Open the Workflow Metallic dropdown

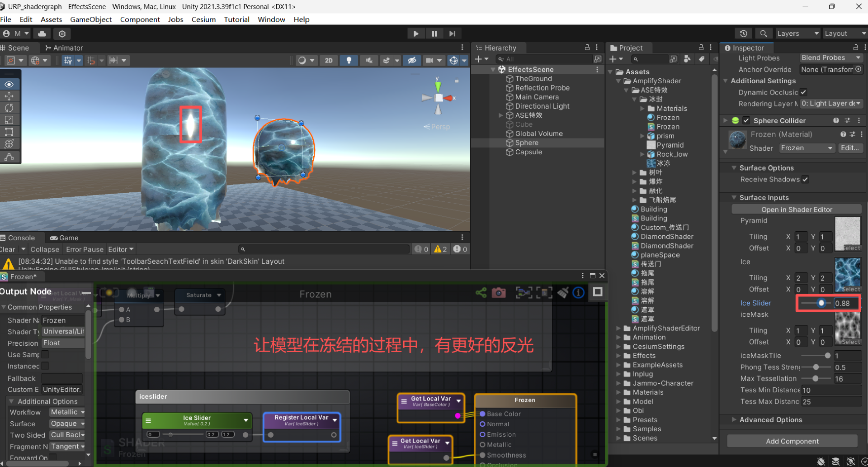(x=67, y=412)
